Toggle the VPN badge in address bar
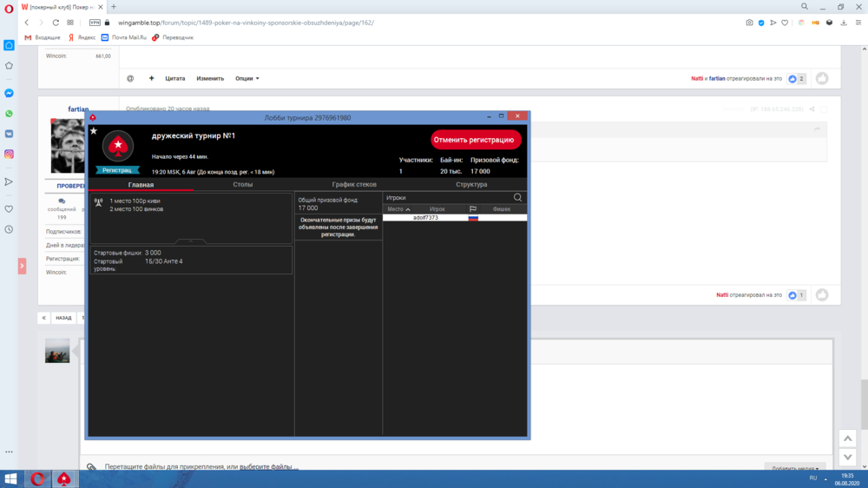868x488 pixels. (95, 23)
